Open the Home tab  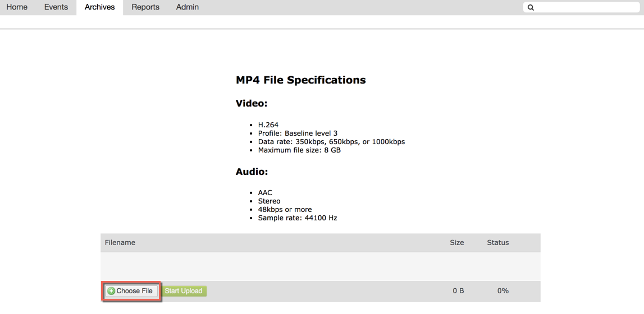(x=17, y=7)
